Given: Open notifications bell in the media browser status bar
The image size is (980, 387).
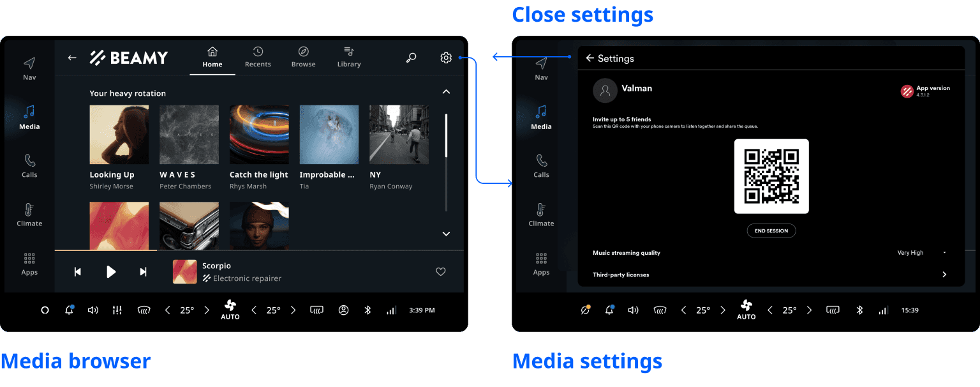Looking at the screenshot, I should tap(69, 310).
